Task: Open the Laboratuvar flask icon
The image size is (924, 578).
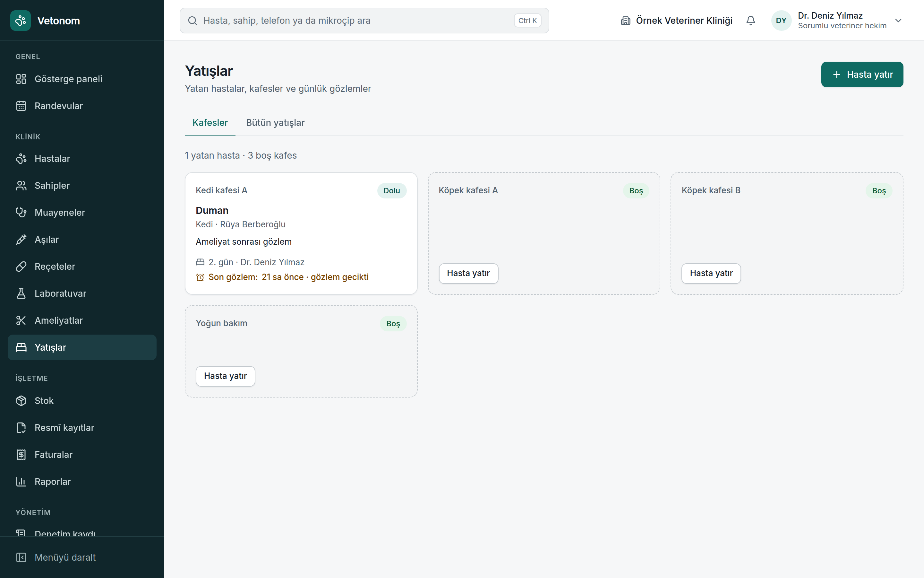Action: click(21, 293)
